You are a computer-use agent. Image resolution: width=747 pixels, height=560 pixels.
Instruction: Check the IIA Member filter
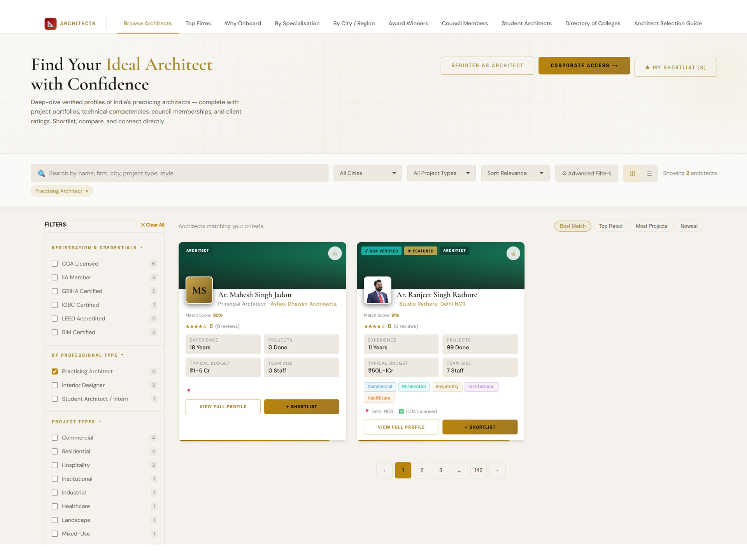point(55,277)
